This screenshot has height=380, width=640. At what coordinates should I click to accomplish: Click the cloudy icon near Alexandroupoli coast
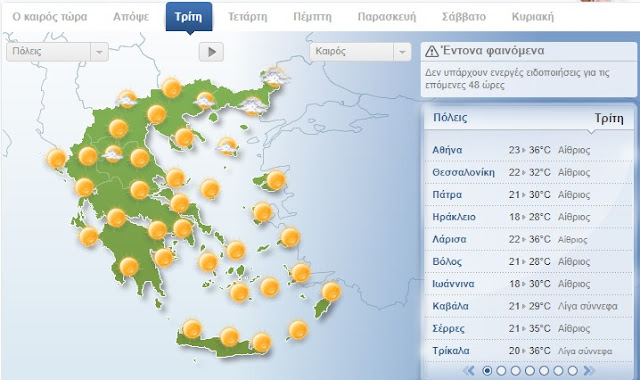pyautogui.click(x=253, y=107)
